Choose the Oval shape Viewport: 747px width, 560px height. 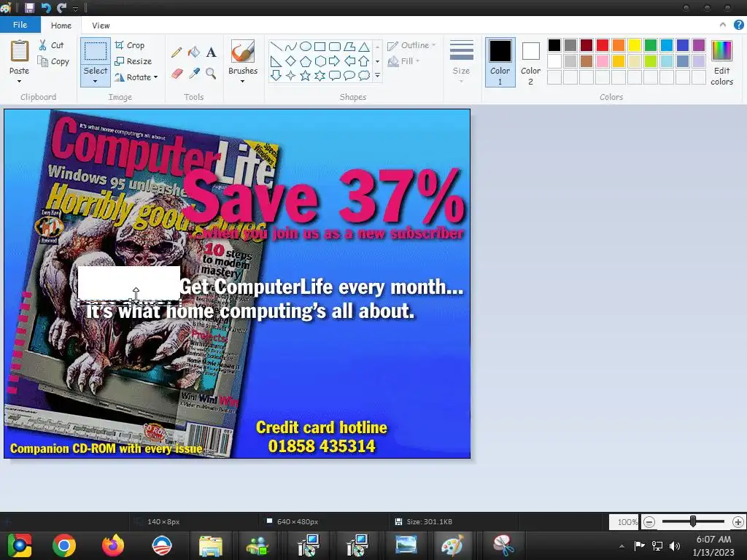coord(306,46)
